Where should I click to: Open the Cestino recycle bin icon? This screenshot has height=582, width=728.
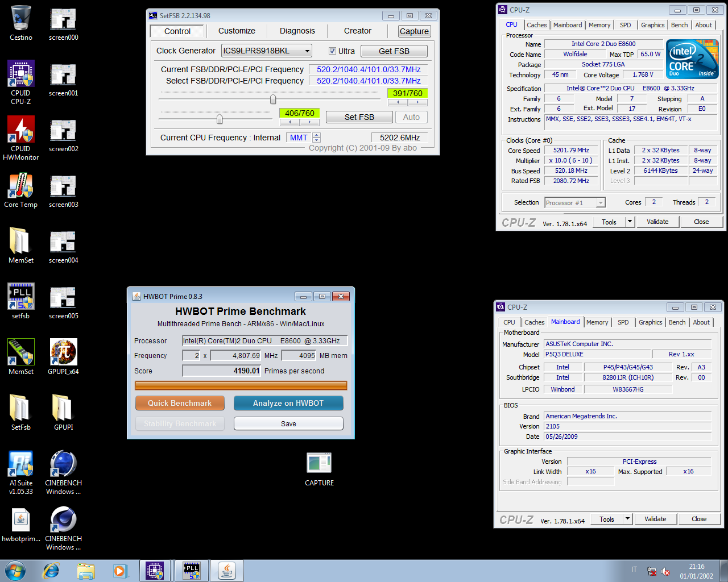coord(21,23)
